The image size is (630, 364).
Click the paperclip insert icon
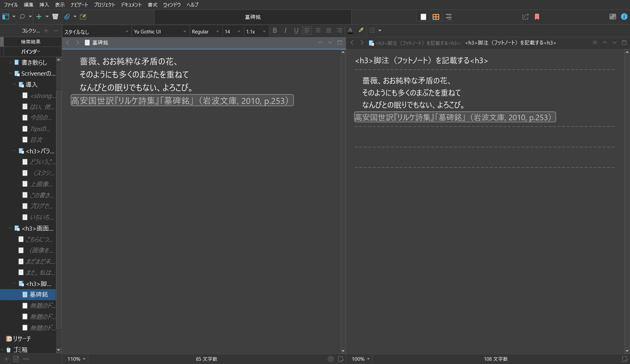[67, 17]
